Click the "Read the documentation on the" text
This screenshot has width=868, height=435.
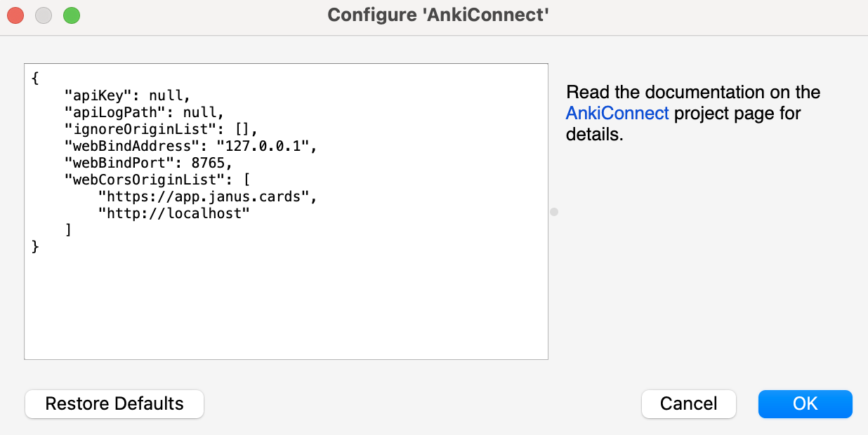pyautogui.click(x=693, y=92)
